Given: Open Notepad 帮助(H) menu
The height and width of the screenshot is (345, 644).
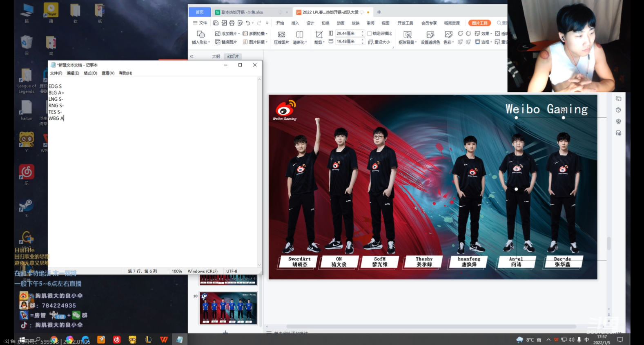Looking at the screenshot, I should [125, 73].
